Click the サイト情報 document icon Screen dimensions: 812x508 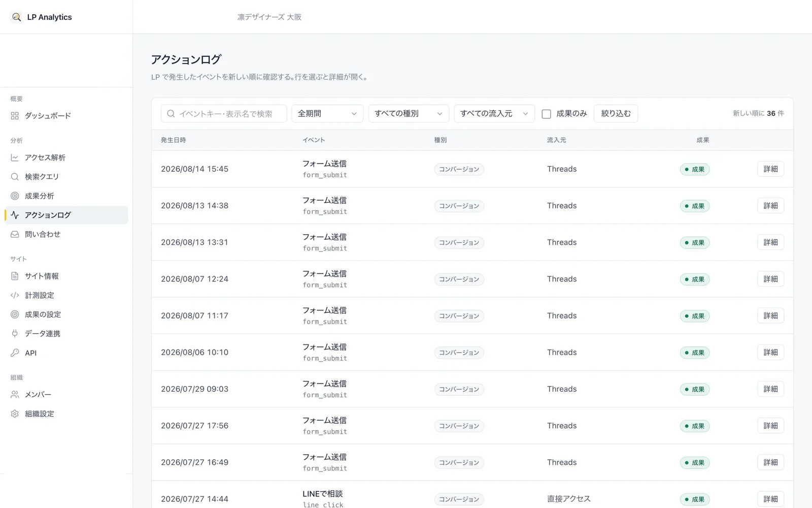pos(15,276)
